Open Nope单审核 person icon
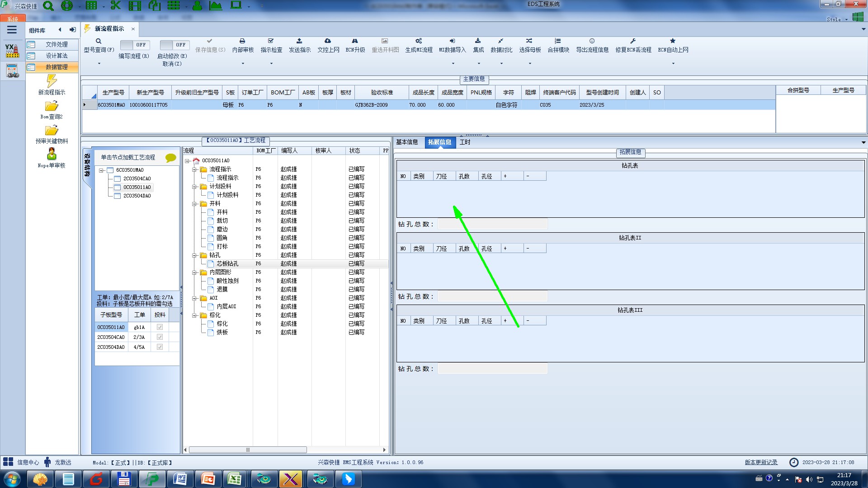Viewport: 868px width, 488px height. point(52,154)
